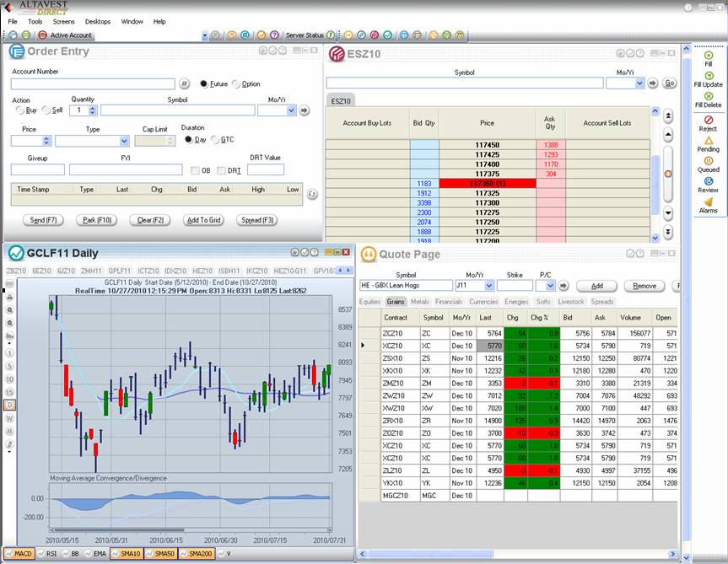728x564 pixels.
Task: Switch to the Energies quote tab
Action: (x=516, y=302)
